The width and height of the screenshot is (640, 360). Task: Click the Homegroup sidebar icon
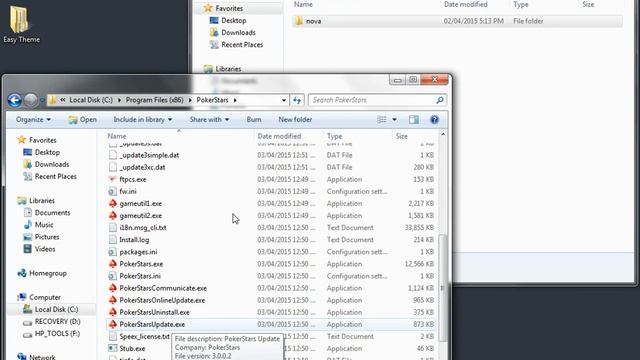click(x=22, y=273)
